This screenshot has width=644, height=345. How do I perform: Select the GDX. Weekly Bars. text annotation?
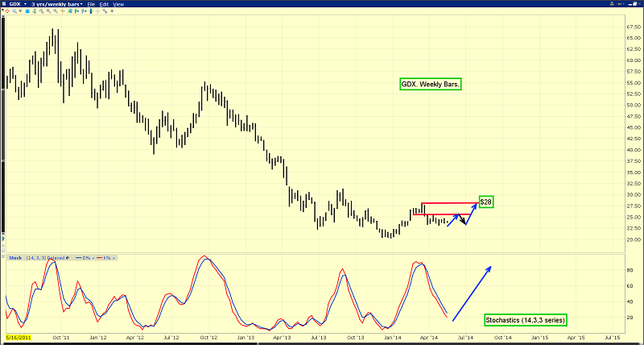430,84
